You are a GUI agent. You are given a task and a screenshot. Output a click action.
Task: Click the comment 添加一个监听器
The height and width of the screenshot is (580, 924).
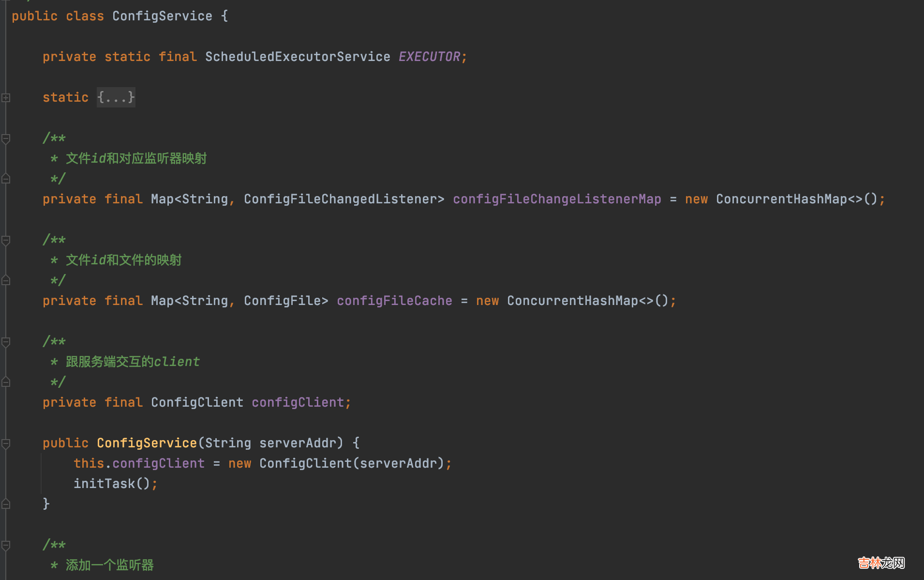coord(109,565)
